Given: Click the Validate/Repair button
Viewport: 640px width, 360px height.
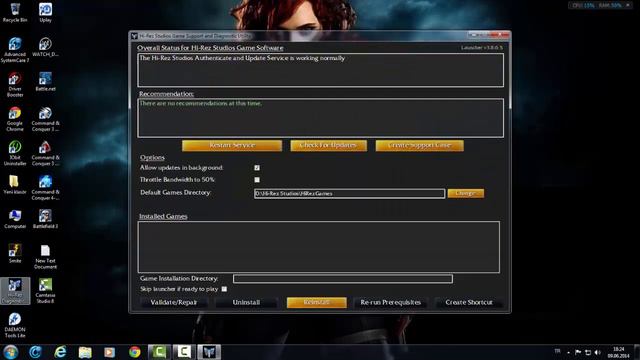Looking at the screenshot, I should tap(173, 302).
